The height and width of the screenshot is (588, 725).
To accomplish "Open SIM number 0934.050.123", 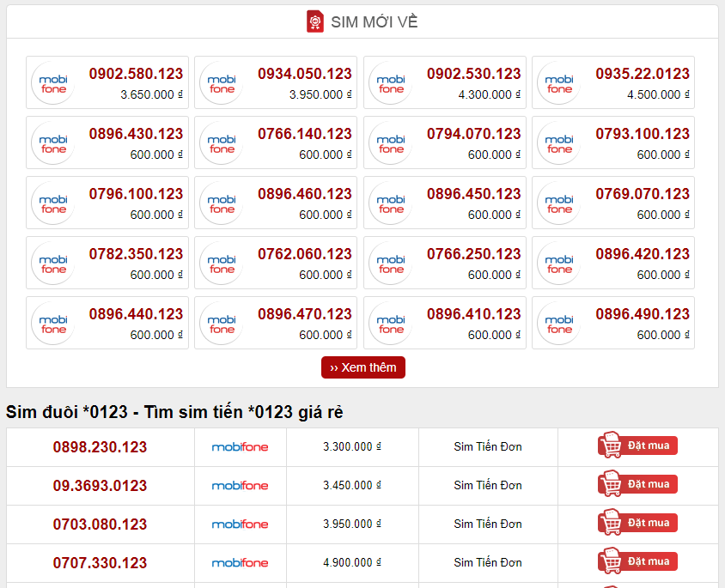I will [305, 74].
